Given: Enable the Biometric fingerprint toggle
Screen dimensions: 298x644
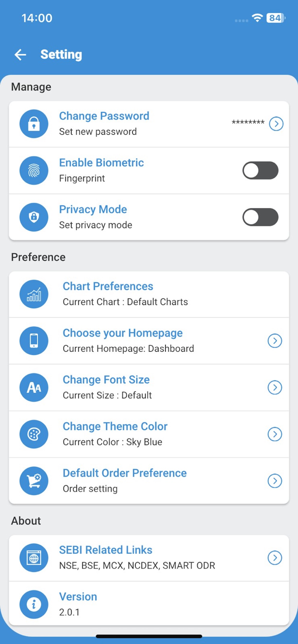Looking at the screenshot, I should point(260,171).
